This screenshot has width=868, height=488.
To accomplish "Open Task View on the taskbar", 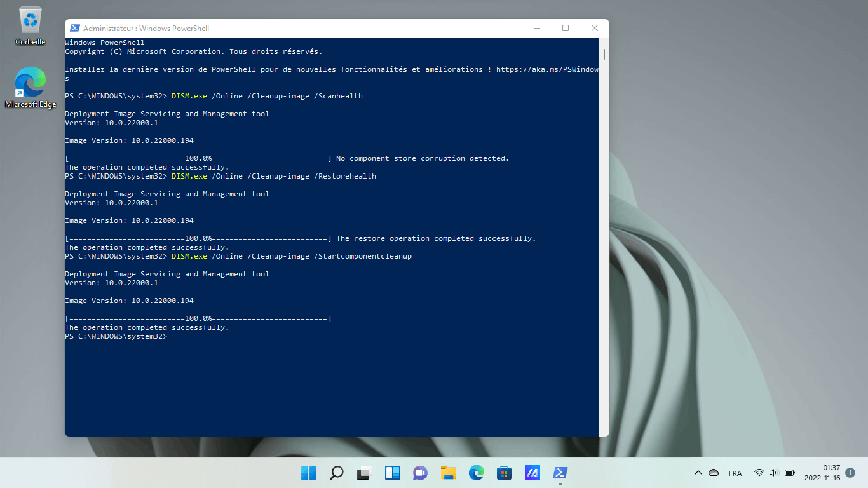I will coord(364,473).
